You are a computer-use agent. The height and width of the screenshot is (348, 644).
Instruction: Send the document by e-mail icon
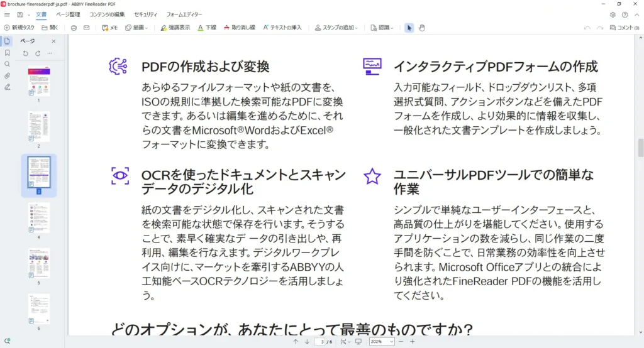[x=86, y=28]
